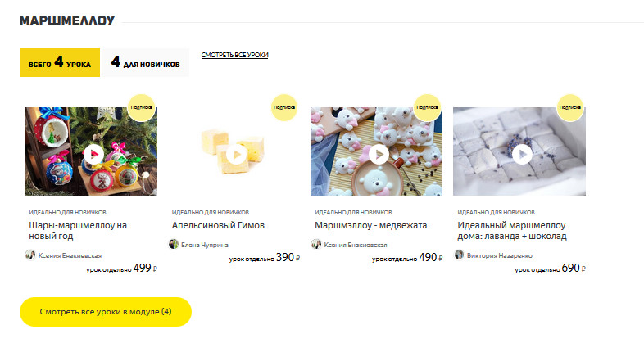Play the Шары-маршмеллоу на новый год video
Image resolution: width=644 pixels, height=352 pixels.
coord(93,154)
